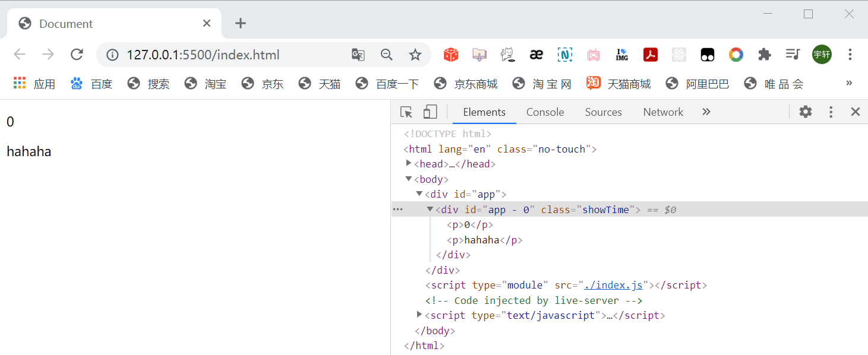Expand the text/javascript script node
The width and height of the screenshot is (868, 355).
pyautogui.click(x=419, y=315)
